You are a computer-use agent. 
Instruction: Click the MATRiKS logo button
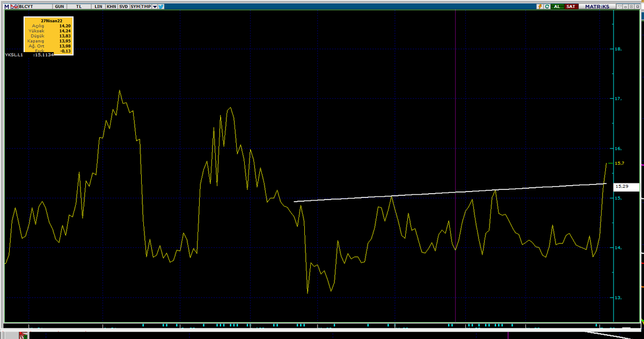click(x=597, y=6)
